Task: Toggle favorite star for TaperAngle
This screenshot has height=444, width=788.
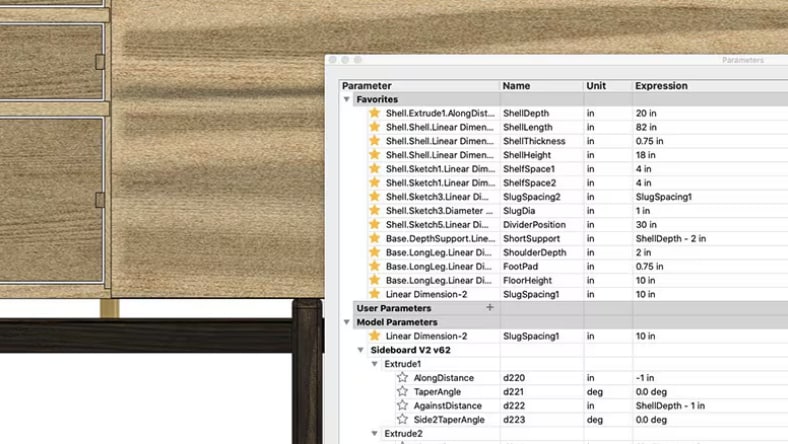Action: coord(403,392)
